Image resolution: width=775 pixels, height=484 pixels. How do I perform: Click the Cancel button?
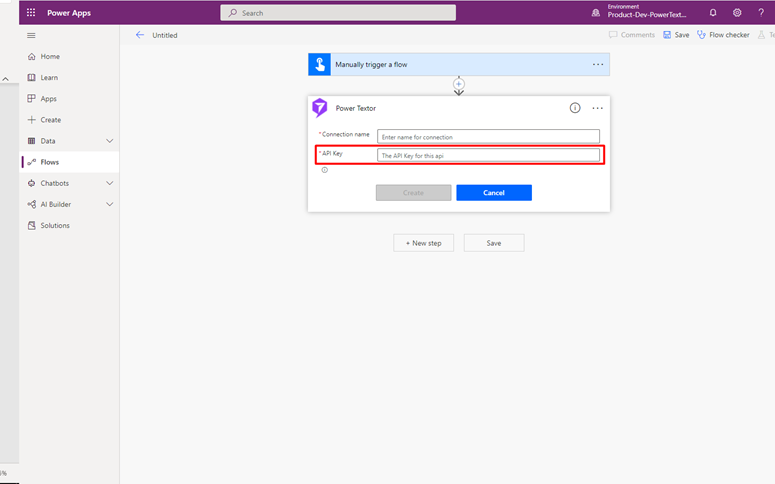click(x=494, y=193)
